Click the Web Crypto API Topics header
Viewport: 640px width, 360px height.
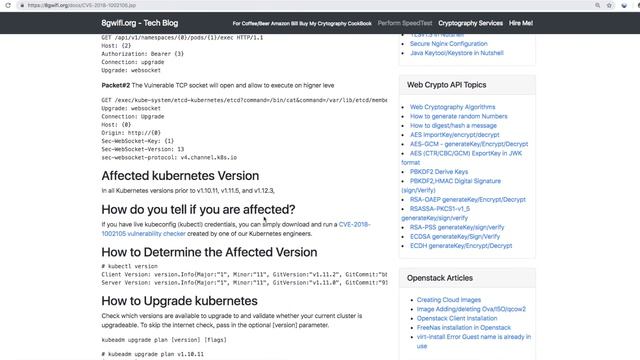click(446, 85)
